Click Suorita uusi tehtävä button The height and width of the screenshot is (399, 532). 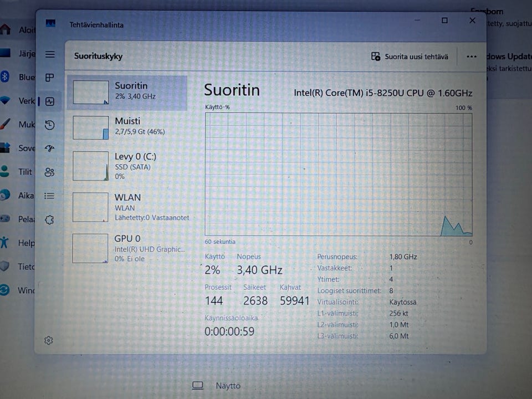410,57
